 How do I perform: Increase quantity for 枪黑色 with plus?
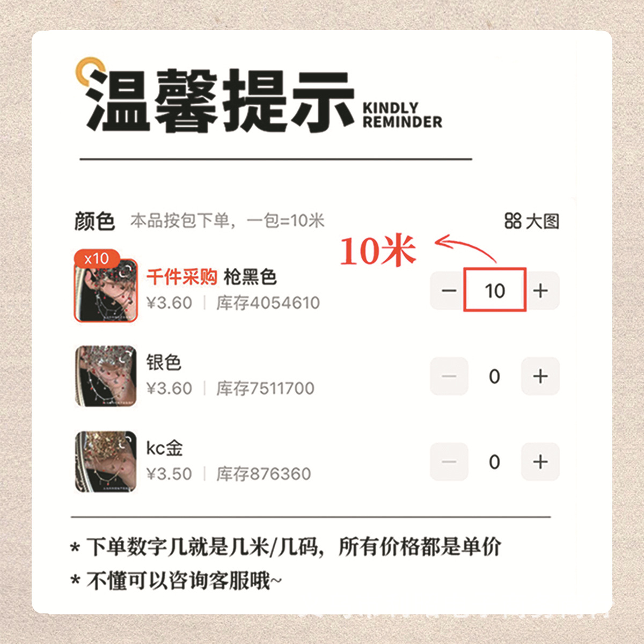tap(540, 290)
